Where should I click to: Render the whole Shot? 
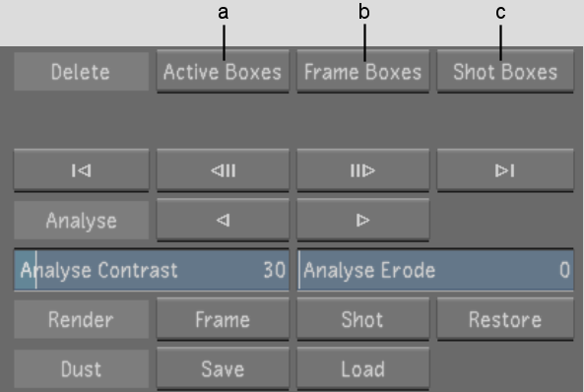click(362, 319)
